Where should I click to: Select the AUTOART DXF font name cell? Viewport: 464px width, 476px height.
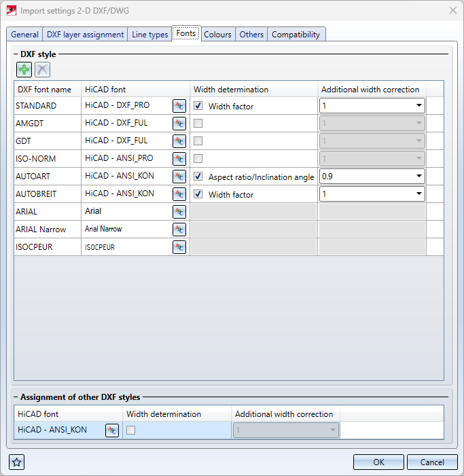point(47,177)
